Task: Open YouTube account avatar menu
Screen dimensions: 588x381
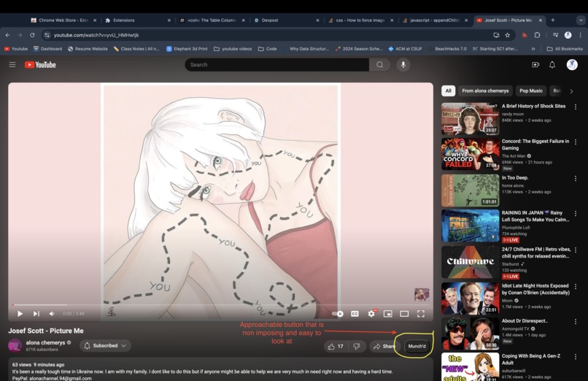Action: 572,65
